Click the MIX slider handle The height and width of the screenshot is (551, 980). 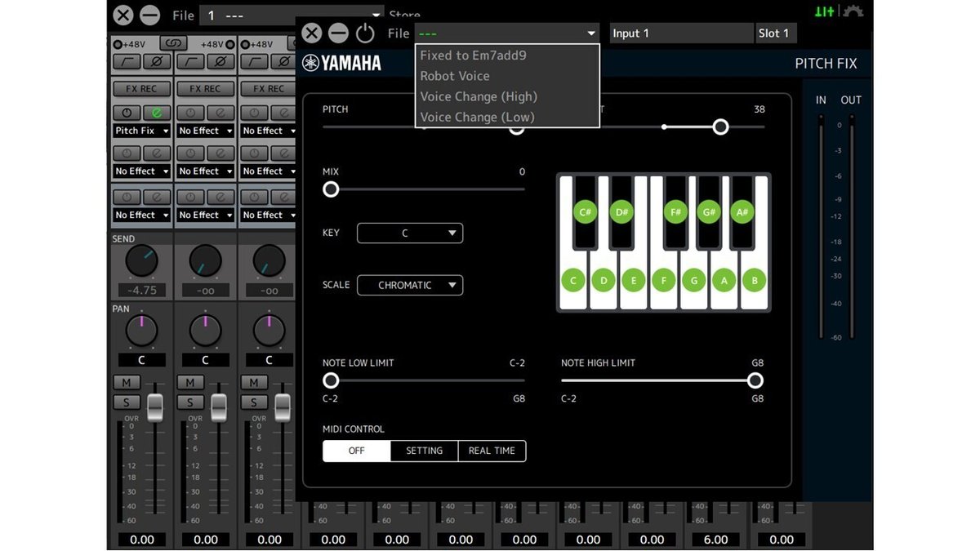pos(331,189)
